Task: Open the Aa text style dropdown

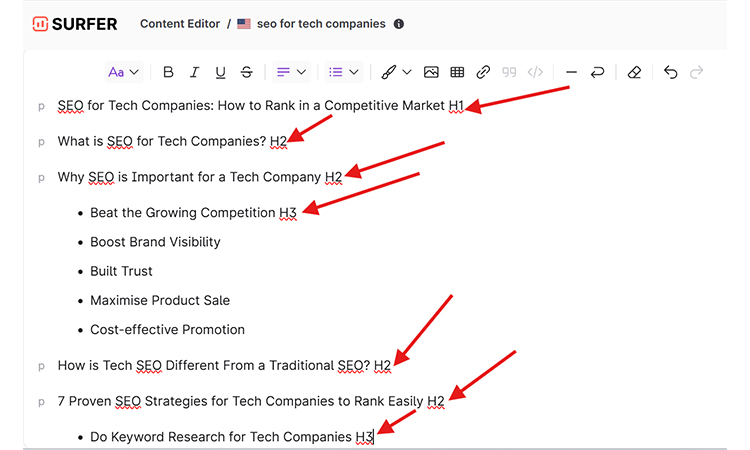Action: point(124,72)
